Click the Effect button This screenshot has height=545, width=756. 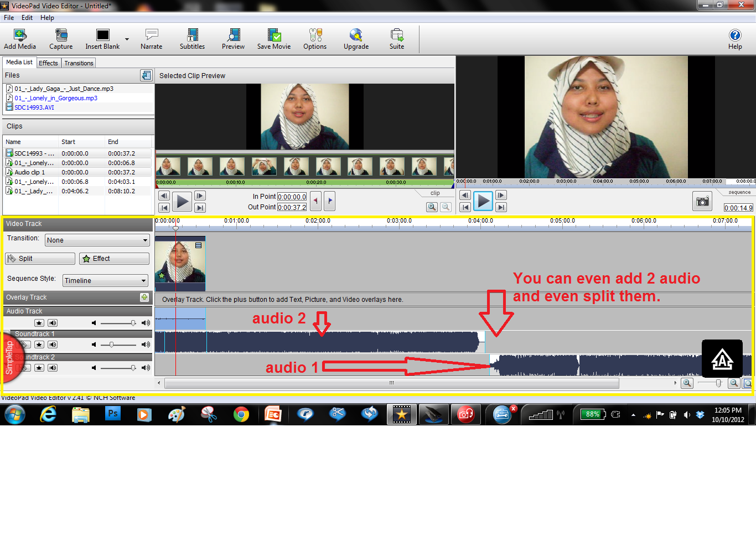(113, 258)
